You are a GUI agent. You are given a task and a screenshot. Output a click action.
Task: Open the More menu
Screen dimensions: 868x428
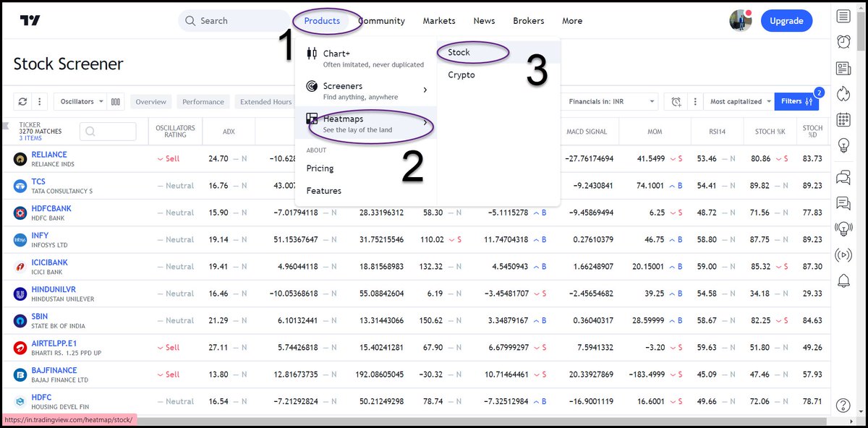[572, 21]
